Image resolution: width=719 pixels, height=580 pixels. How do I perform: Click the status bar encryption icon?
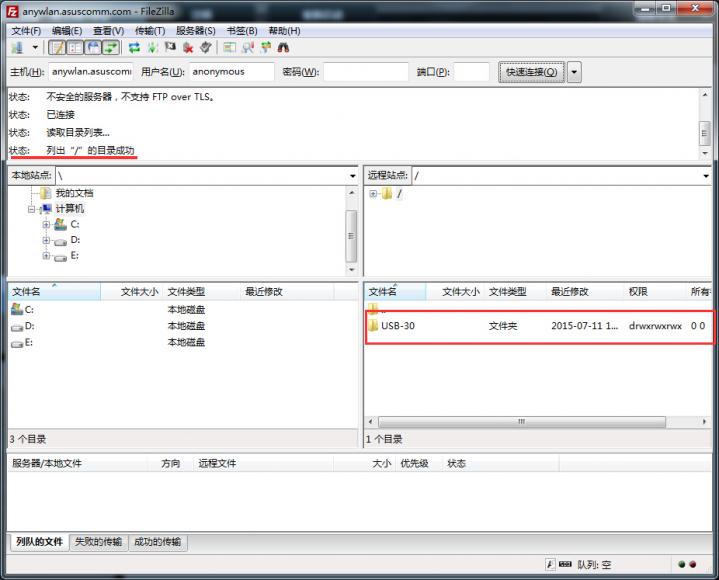click(x=550, y=564)
